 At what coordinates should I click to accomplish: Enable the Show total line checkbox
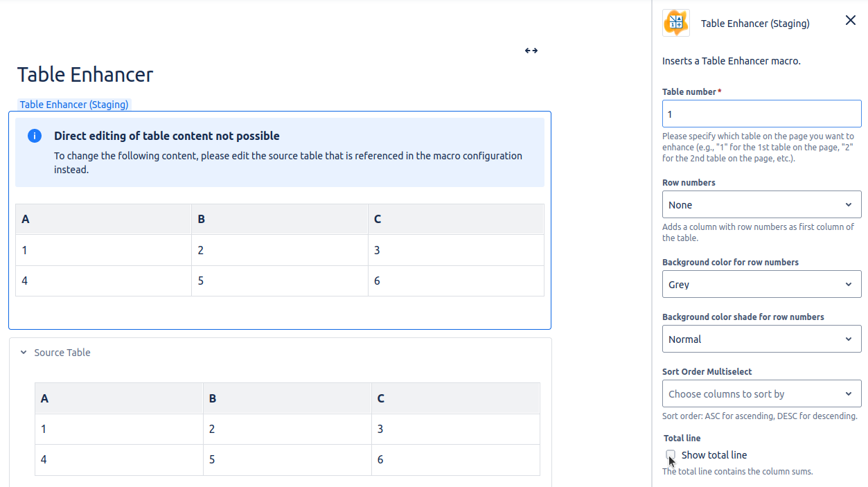click(x=671, y=455)
